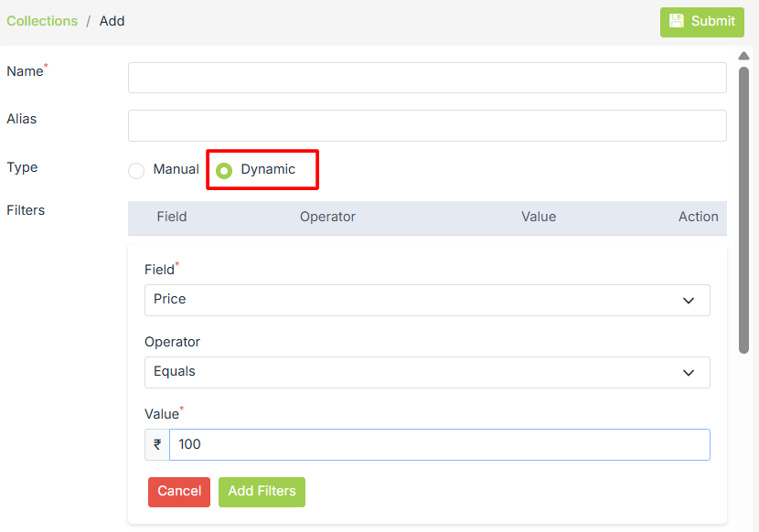Expand the Operator dropdown showing Equals
Image resolution: width=759 pixels, height=532 pixels.
point(427,372)
